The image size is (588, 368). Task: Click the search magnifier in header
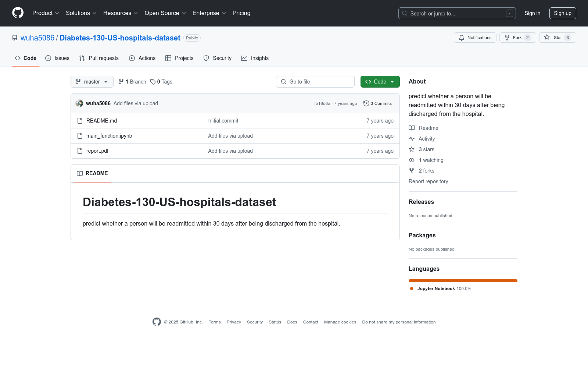tap(405, 13)
